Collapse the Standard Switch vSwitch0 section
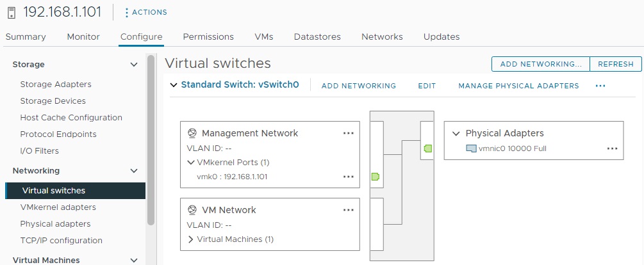The height and width of the screenshot is (265, 644). click(x=173, y=84)
